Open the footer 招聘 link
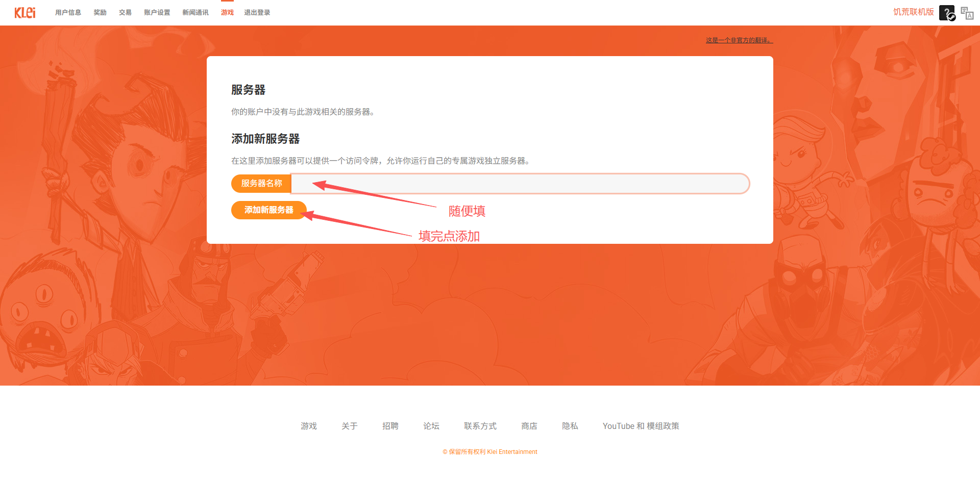Viewport: 980px width, 482px height. tap(390, 426)
